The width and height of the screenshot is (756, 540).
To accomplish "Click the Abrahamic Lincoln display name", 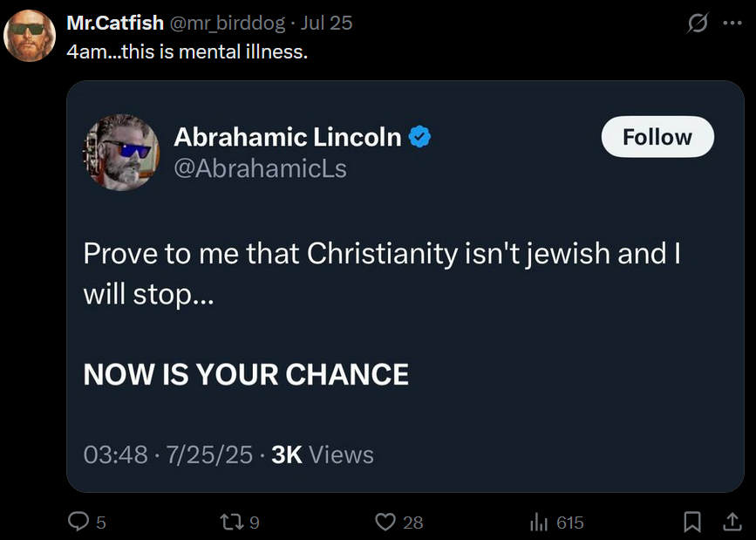I will [x=287, y=137].
